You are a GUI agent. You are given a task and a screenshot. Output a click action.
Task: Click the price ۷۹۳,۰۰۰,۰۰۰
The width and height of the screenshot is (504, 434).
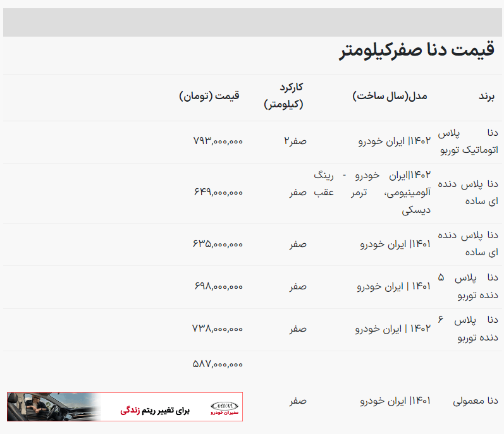coord(218,141)
